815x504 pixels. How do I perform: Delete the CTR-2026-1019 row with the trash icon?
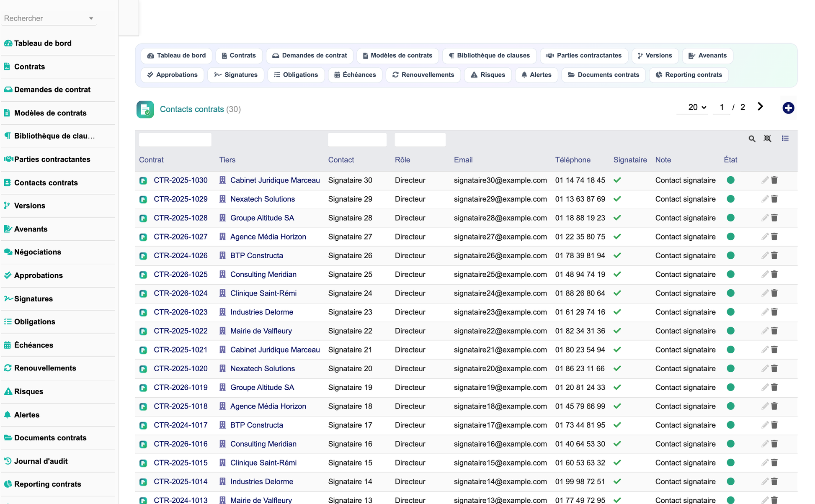pos(774,387)
